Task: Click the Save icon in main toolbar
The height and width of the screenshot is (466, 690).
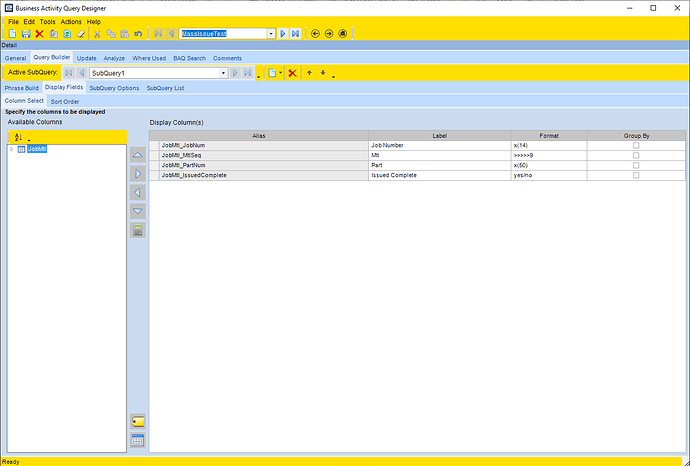Action: pyautogui.click(x=26, y=33)
